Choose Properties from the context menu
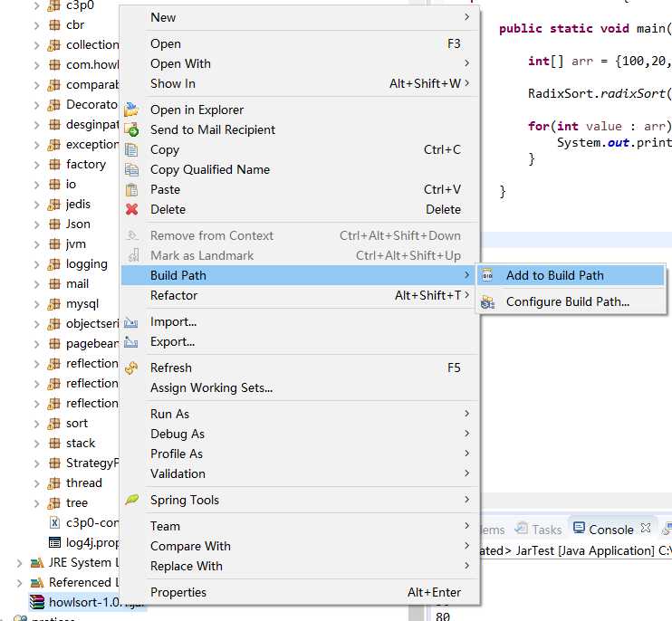Screen dimensions: 672x621 (x=178, y=592)
